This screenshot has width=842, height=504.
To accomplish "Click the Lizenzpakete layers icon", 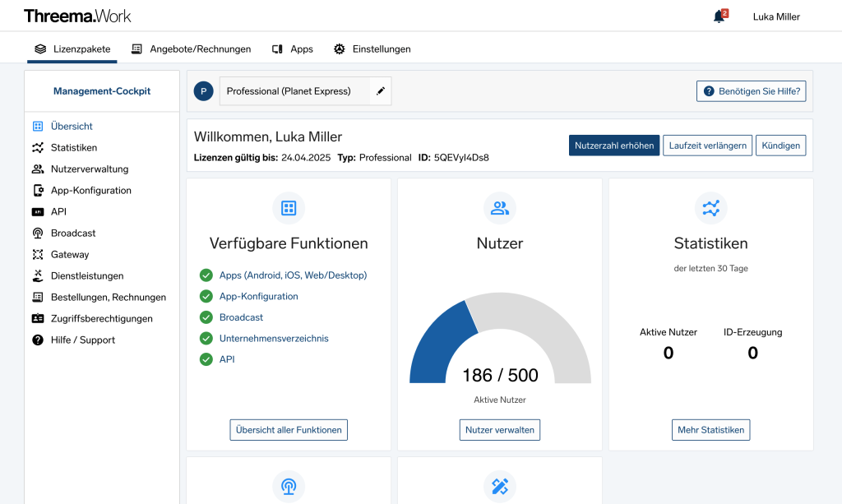I will click(x=40, y=49).
